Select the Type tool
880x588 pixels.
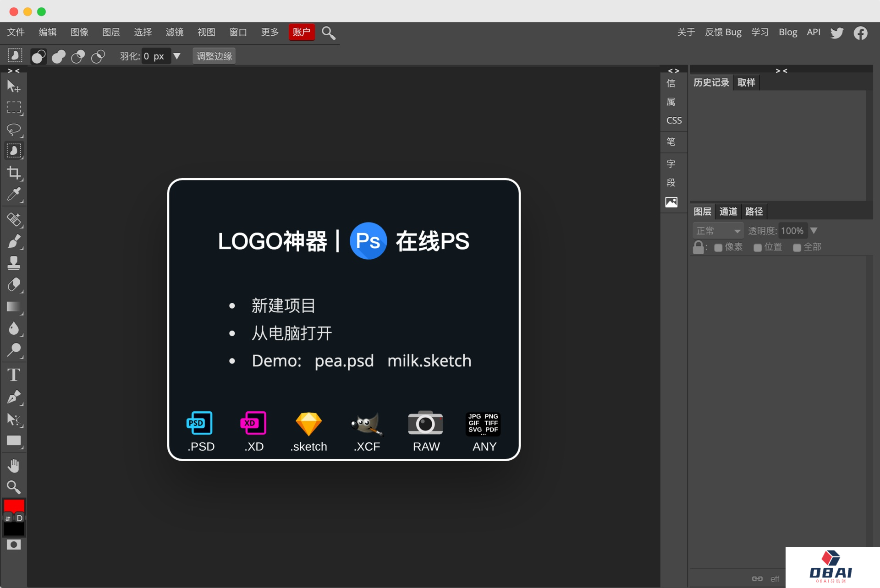[x=14, y=375]
